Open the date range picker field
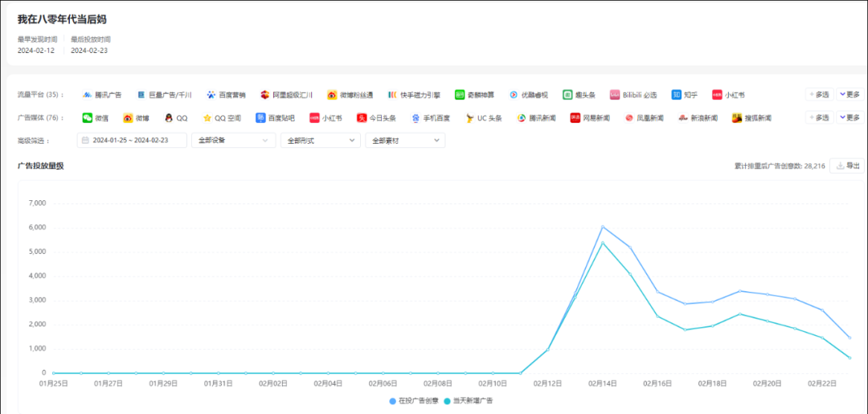Screen dimensions: 868x414 tap(133, 141)
